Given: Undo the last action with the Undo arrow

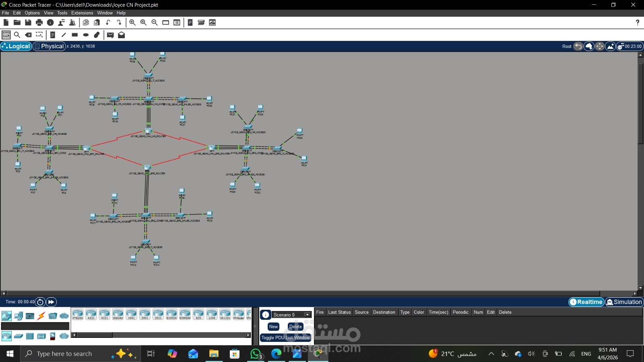Looking at the screenshot, I should click(108, 23).
